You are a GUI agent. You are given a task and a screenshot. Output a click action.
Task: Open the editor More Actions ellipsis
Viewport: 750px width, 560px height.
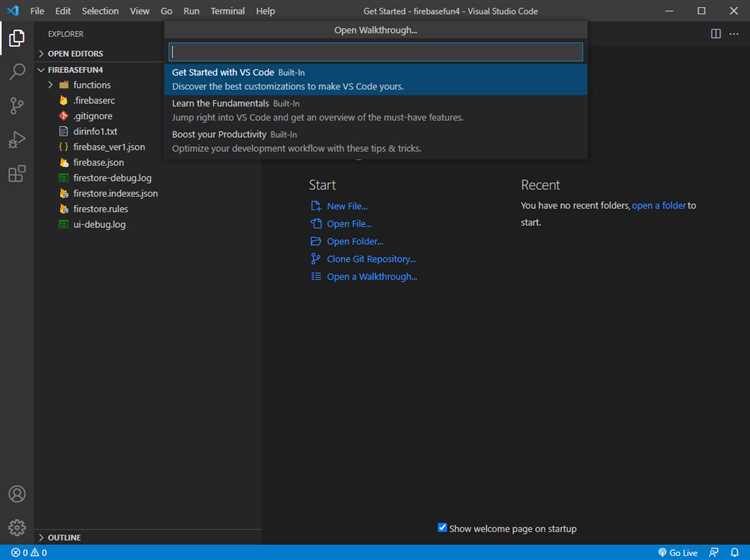click(734, 34)
